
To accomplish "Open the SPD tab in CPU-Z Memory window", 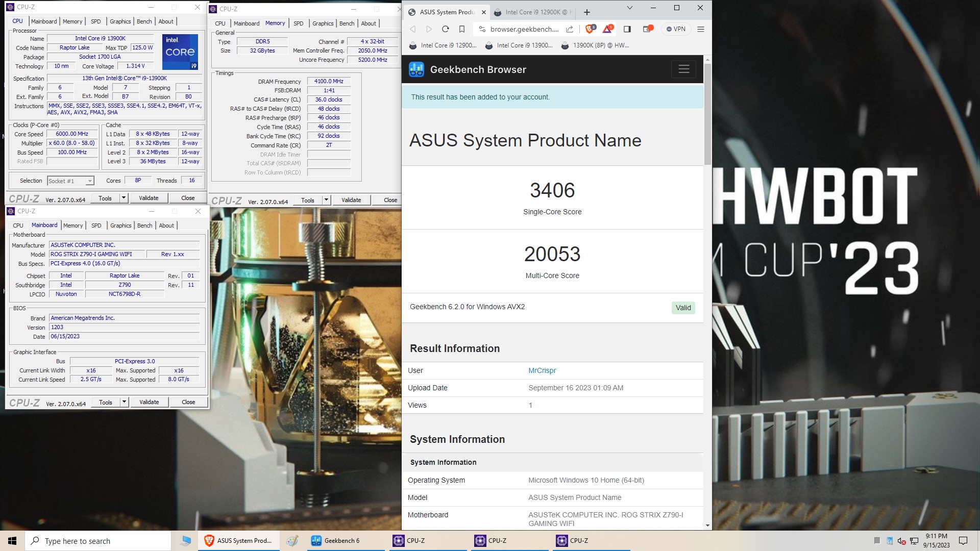I will [299, 23].
